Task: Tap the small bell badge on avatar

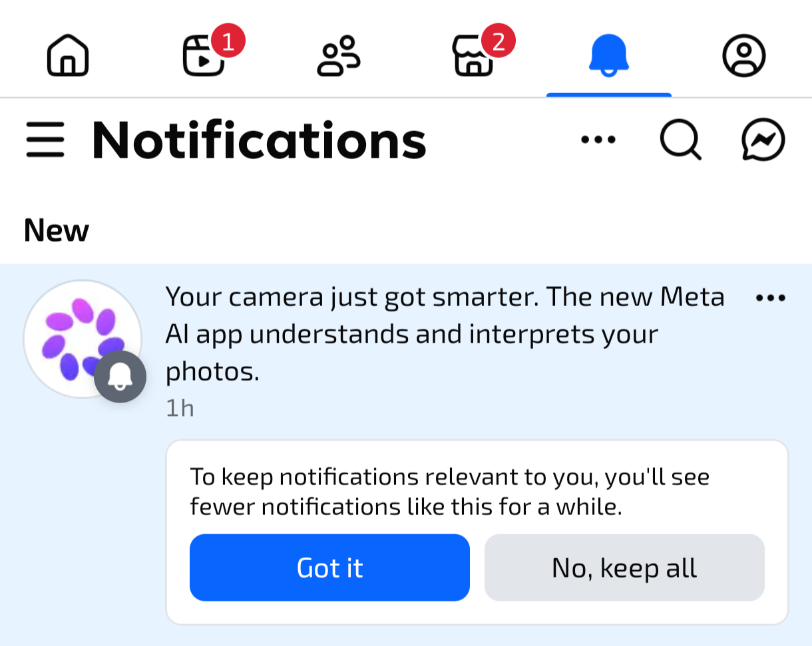Action: coord(120,377)
